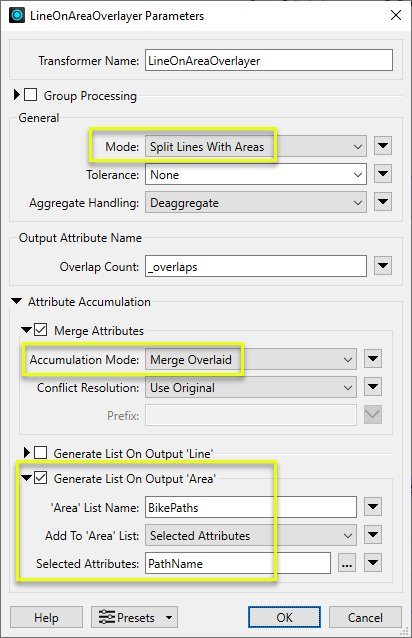Screen dimensions: 412x638
Task: Open options arrow beside Overlap Count
Action: coord(383,266)
